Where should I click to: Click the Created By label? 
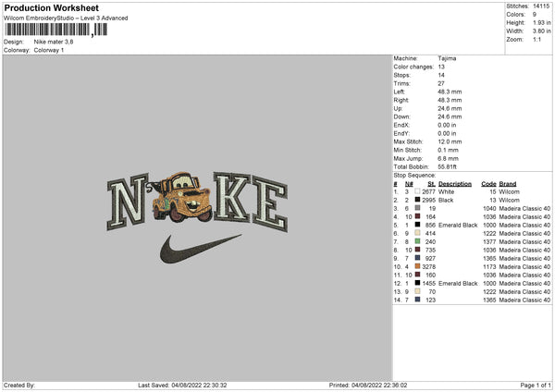19,385
